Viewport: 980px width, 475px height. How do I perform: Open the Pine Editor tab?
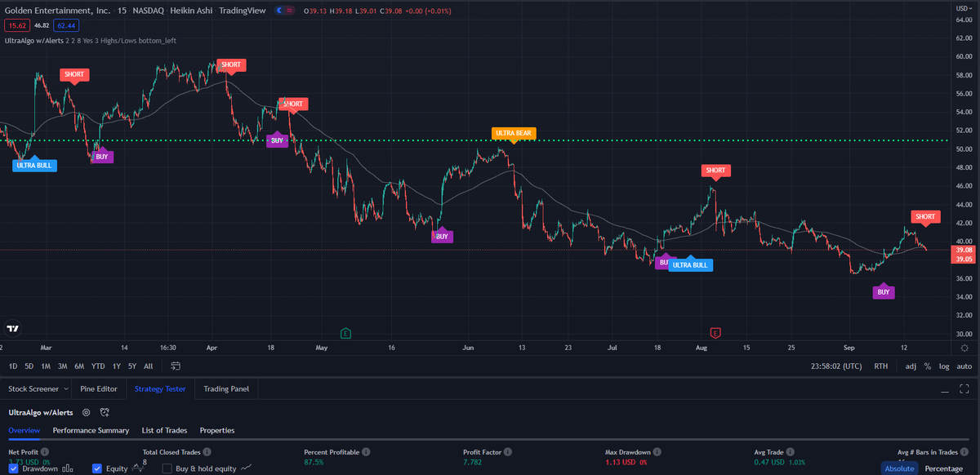coord(99,389)
